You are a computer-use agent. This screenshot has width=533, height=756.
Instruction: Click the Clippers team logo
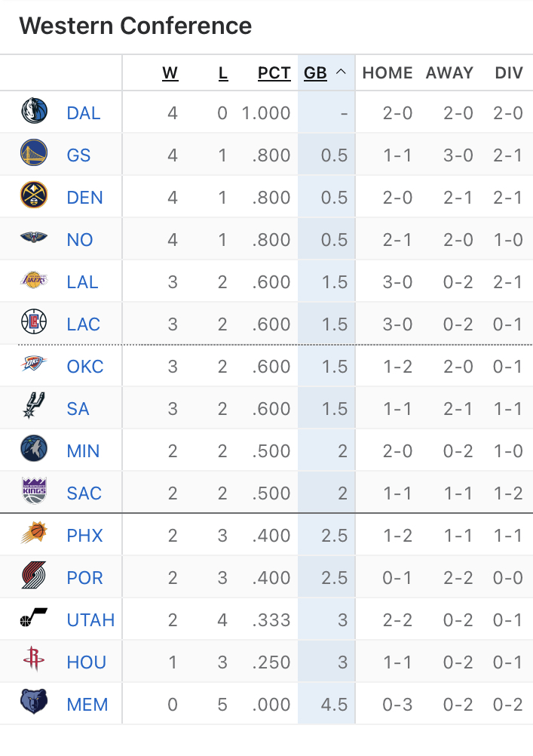pos(34,324)
